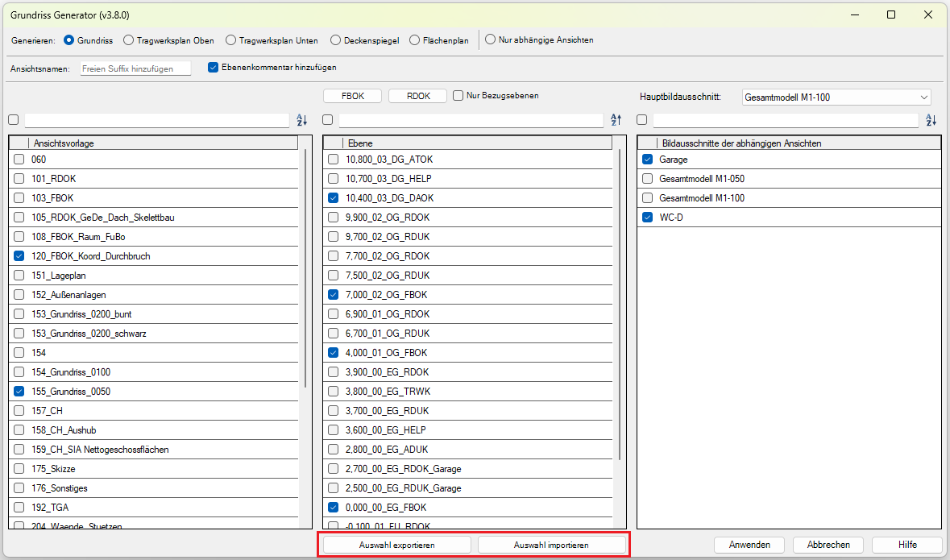Click the Anwenden button
Viewport: 950px width, 560px height.
[x=749, y=545]
